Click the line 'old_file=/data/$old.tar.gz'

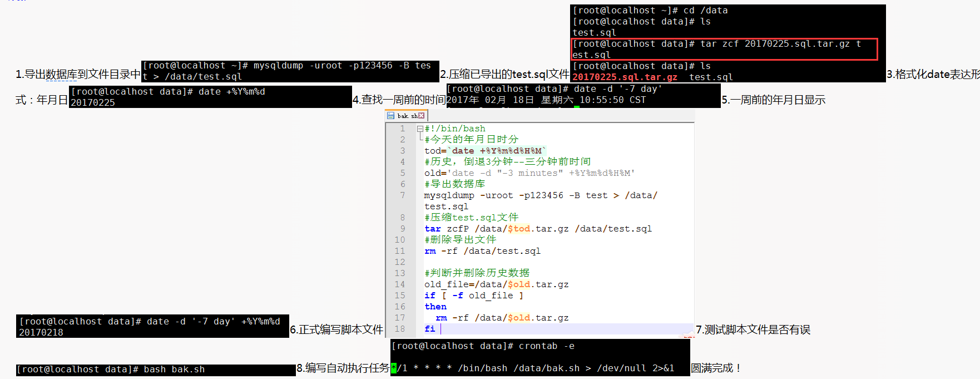497,284
